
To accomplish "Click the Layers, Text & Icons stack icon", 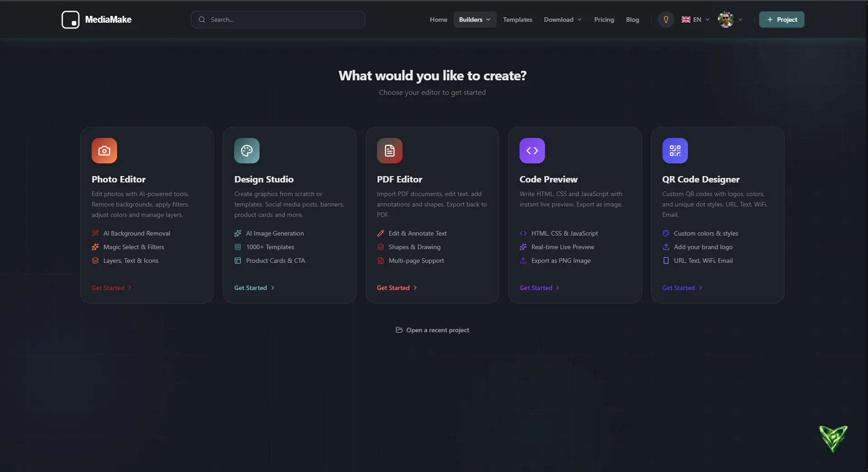I will point(95,261).
